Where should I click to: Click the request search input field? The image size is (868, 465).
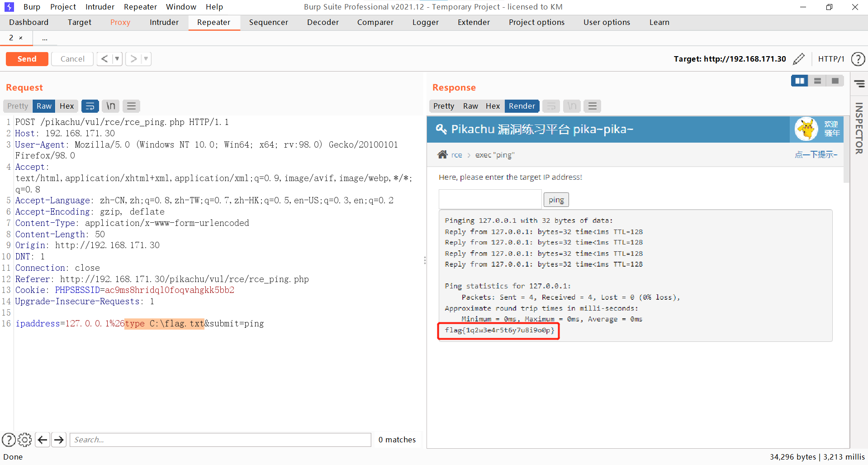220,440
